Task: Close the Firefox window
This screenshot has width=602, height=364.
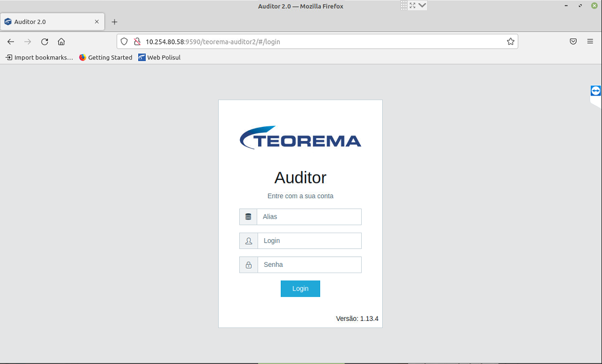Action: click(594, 6)
